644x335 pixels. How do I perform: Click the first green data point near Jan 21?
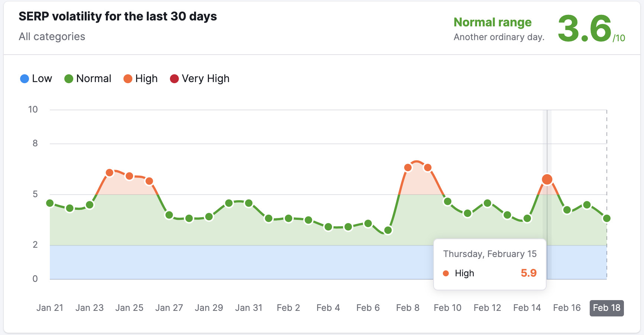pos(49,203)
